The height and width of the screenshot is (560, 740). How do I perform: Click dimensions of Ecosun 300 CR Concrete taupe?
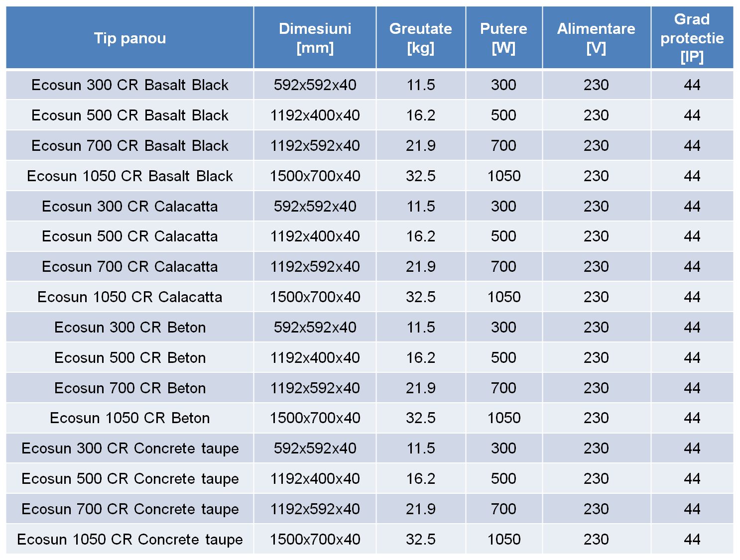[315, 448]
